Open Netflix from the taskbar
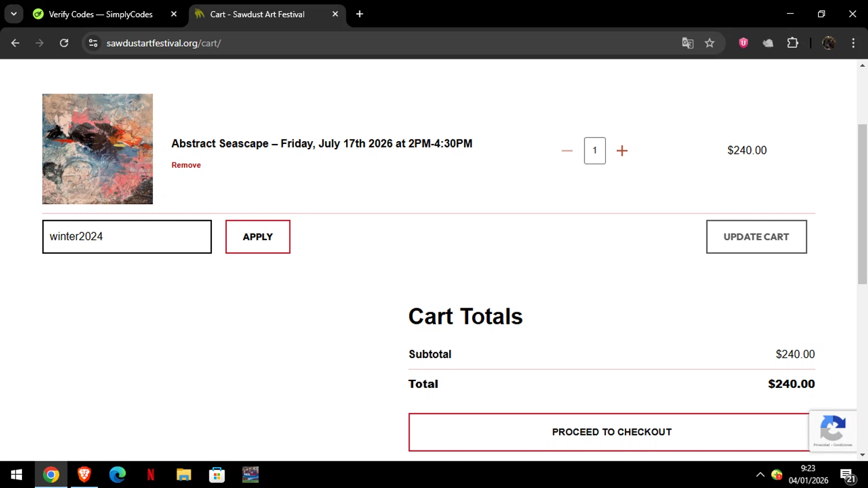 tap(150, 475)
